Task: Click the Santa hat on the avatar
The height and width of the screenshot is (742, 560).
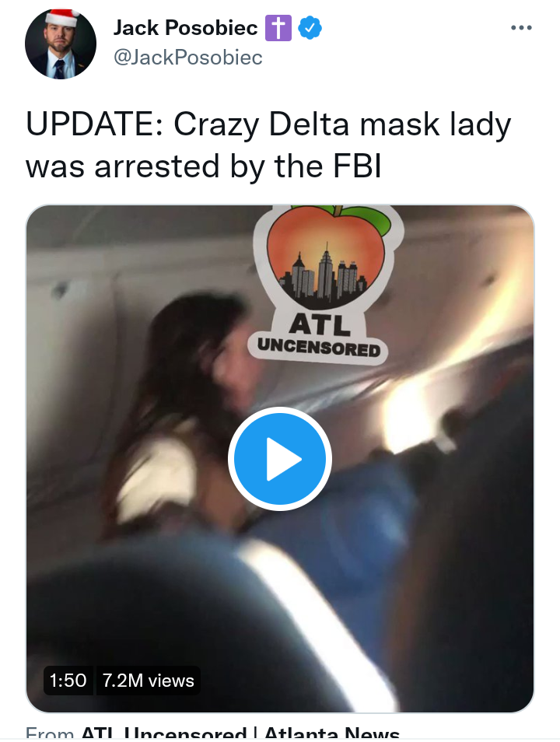Action: [x=63, y=18]
